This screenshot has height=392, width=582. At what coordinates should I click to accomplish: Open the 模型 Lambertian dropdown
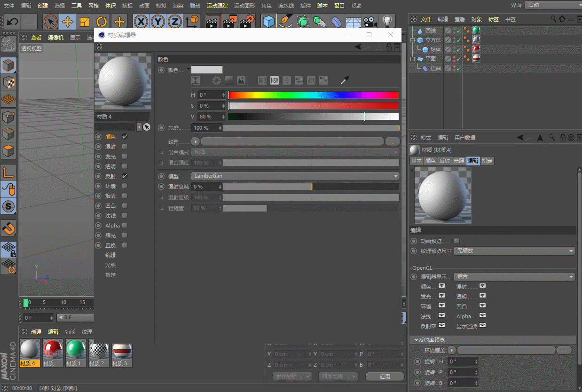point(295,176)
